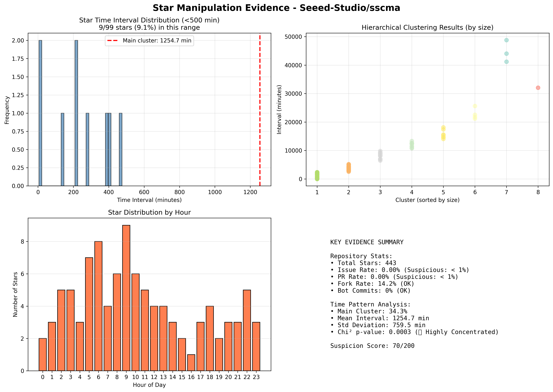
Task: Click the red point in cluster 8
Action: click(x=538, y=88)
